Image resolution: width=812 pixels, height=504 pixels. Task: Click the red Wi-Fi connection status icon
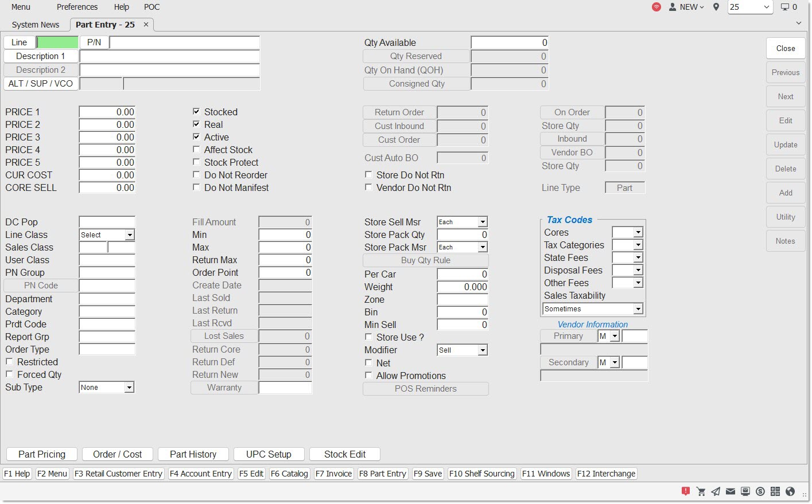pos(656,7)
